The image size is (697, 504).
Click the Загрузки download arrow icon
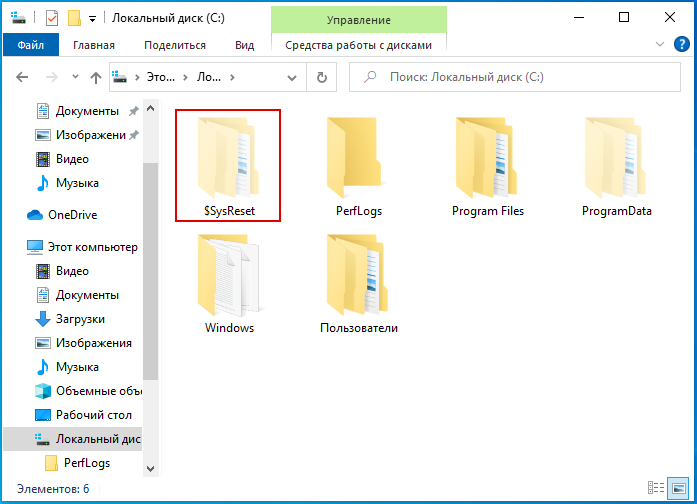click(43, 319)
